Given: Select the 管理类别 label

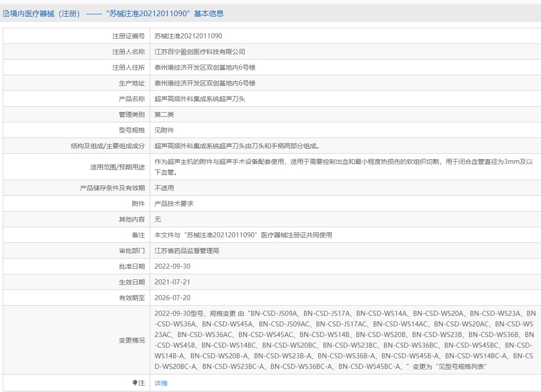Looking at the screenshot, I should click(x=132, y=115).
